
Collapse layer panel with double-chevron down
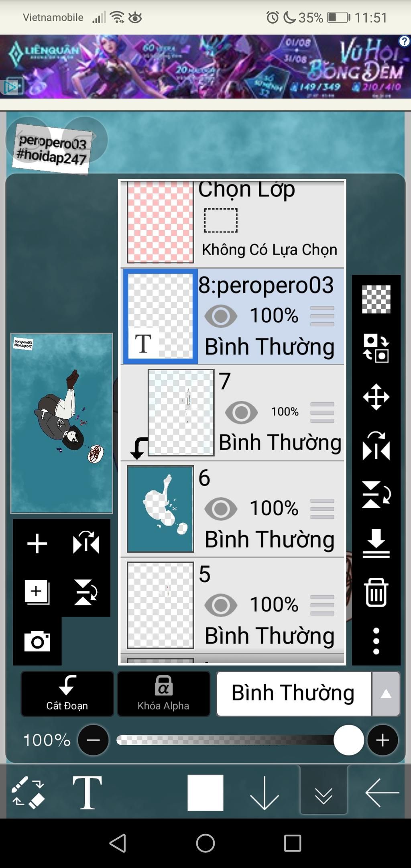tap(324, 792)
